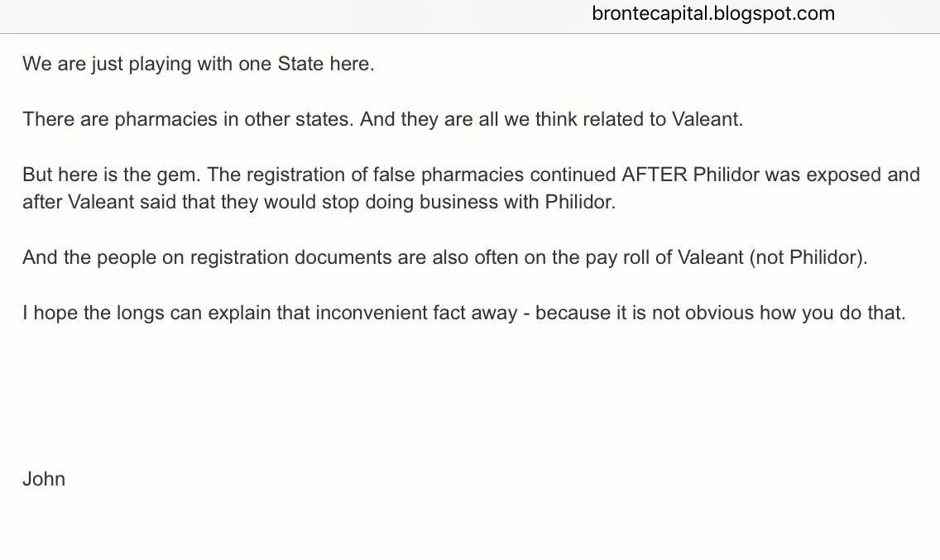Click the phrase 'But here is the gem'
Viewport: 940px width, 560px height.
coord(112,175)
